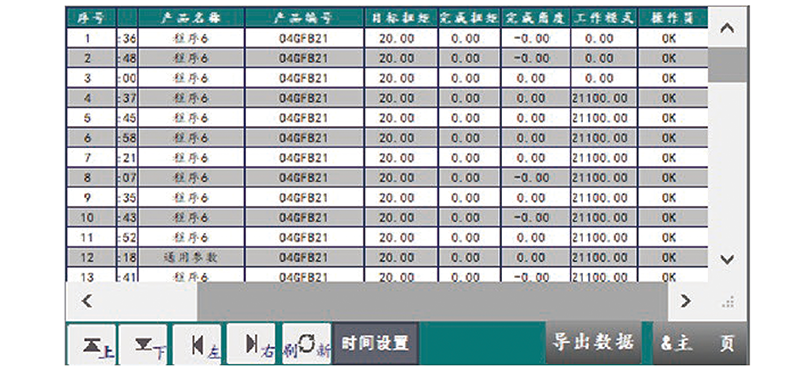This screenshot has height=375, width=800.
Task: Click the horizontal scrollbar thumb
Action: pyautogui.click(x=433, y=301)
